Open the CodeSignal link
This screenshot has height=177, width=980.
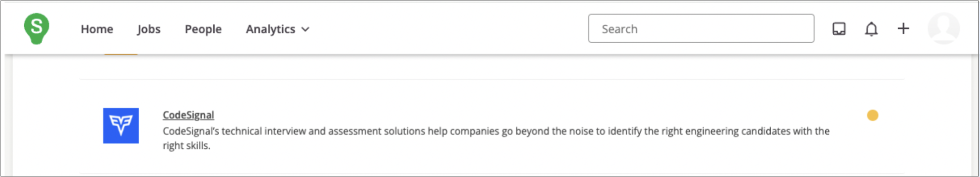pos(188,115)
